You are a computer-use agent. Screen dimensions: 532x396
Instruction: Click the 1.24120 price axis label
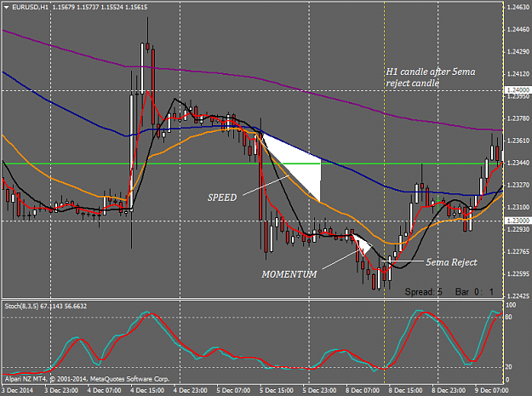click(x=518, y=73)
